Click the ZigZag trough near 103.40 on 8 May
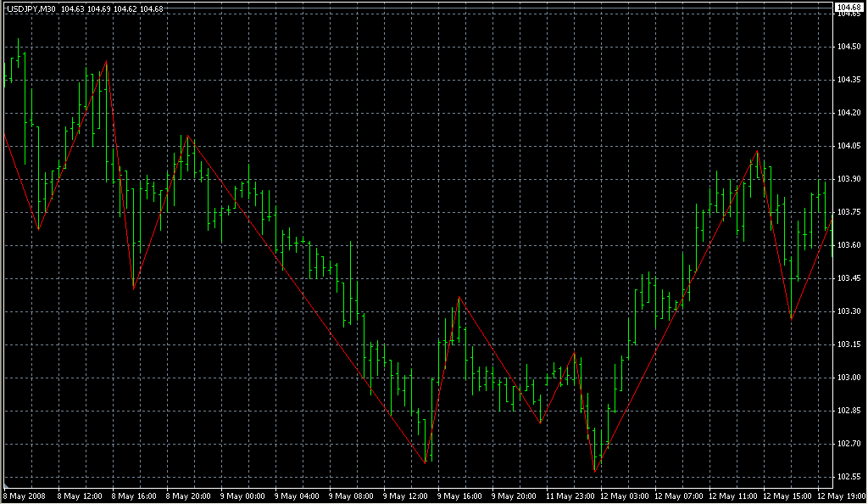Viewport: 868px width, 504px height. click(x=134, y=289)
